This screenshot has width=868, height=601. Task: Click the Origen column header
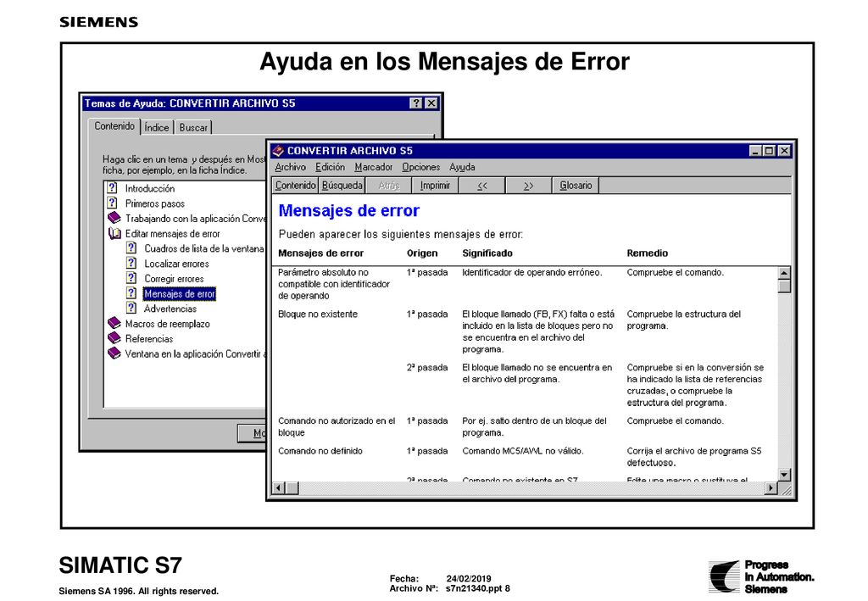(x=422, y=253)
